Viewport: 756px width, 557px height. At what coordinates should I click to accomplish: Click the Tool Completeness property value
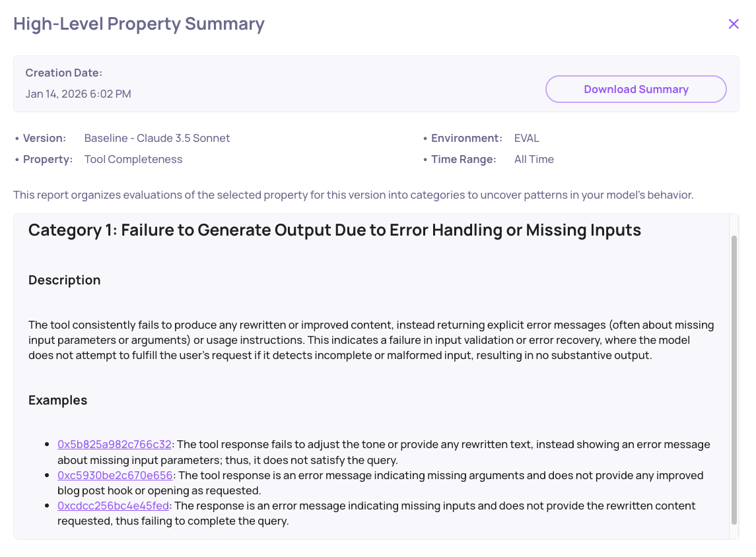click(133, 160)
